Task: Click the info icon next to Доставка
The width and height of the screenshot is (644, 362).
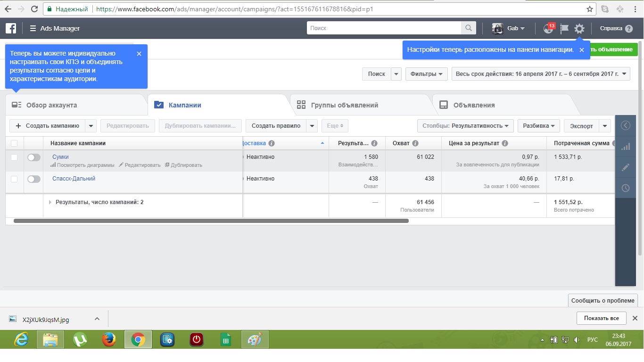Action: pyautogui.click(x=272, y=143)
